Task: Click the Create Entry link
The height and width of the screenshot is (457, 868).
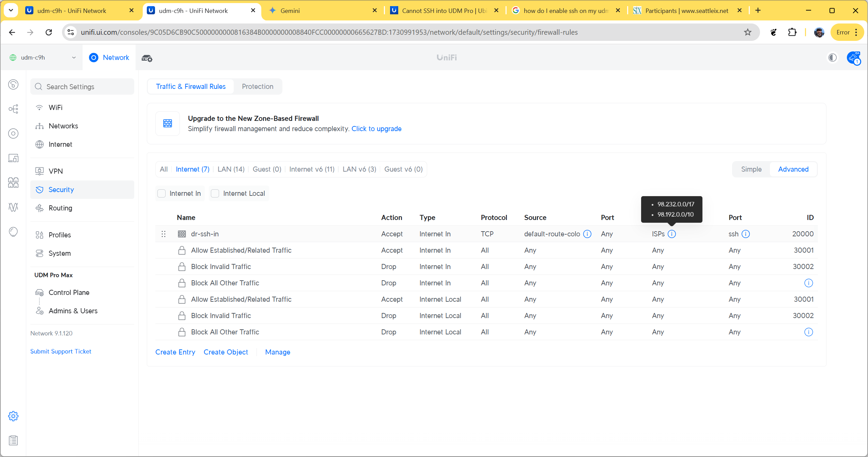Action: pyautogui.click(x=175, y=352)
